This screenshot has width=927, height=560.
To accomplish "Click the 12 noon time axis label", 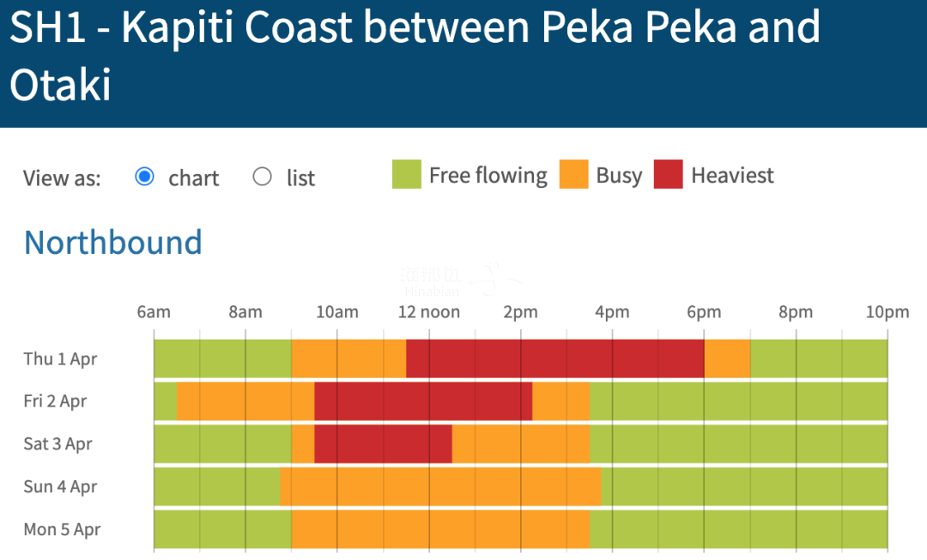I will pos(428,312).
